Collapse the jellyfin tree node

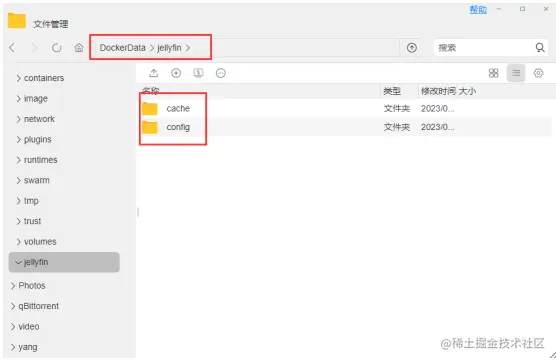(18, 262)
